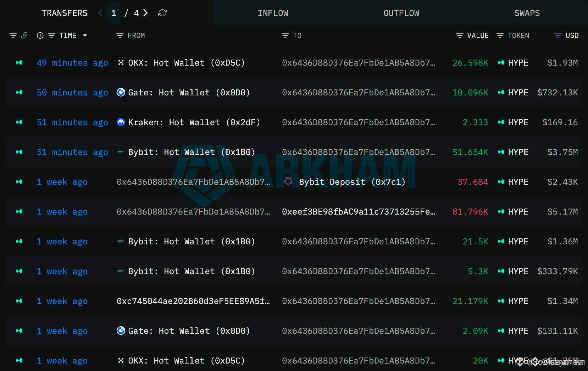Viewport: 588px width, 371px height.
Task: Click the Bybit logo in the $3.75M row
Action: (x=121, y=152)
